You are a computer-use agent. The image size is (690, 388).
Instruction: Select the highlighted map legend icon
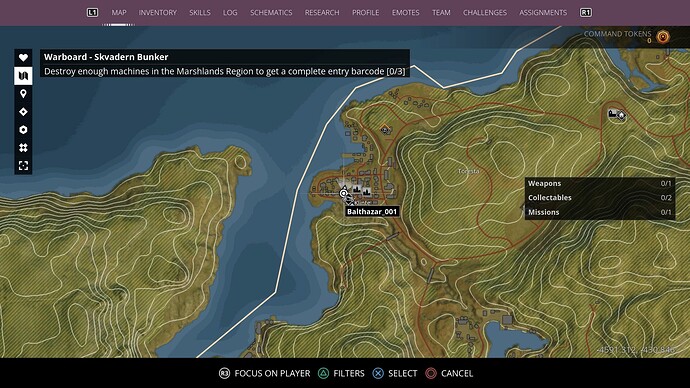click(23, 76)
